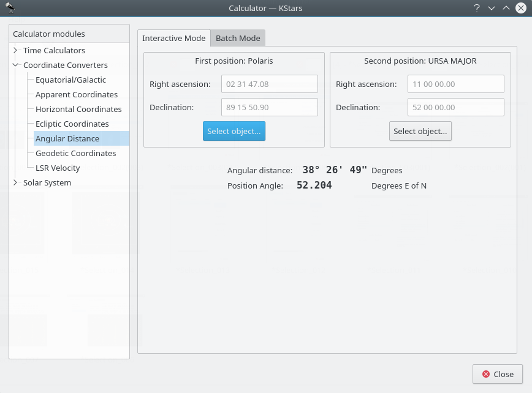Open the Apparent Coordinates module
This screenshot has height=393, width=532.
coord(77,94)
